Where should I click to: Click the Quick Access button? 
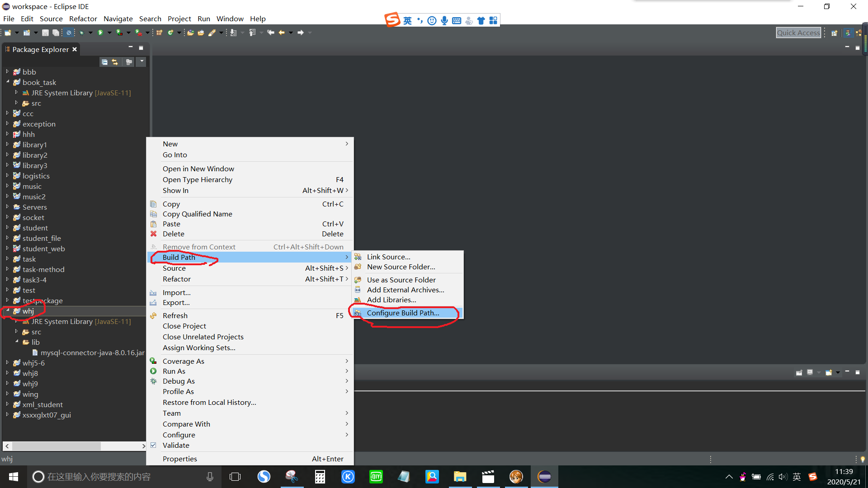[x=798, y=33]
